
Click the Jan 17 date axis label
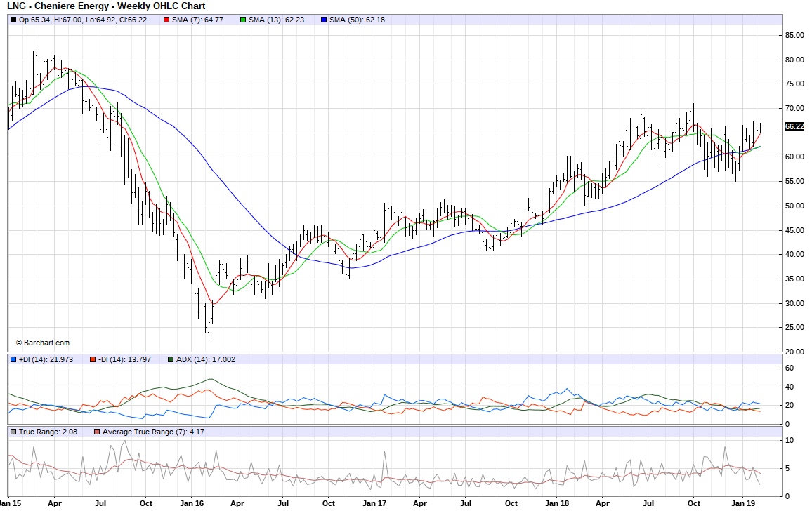(374, 503)
